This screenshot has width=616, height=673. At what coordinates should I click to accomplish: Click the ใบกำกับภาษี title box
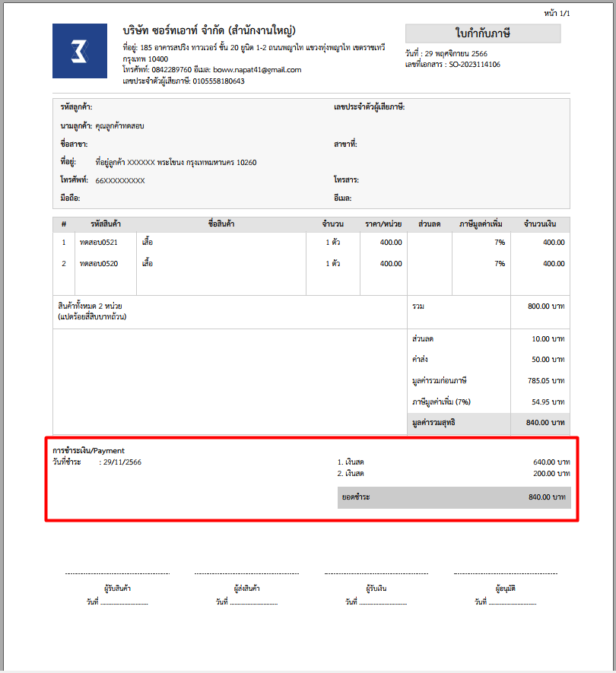point(482,33)
